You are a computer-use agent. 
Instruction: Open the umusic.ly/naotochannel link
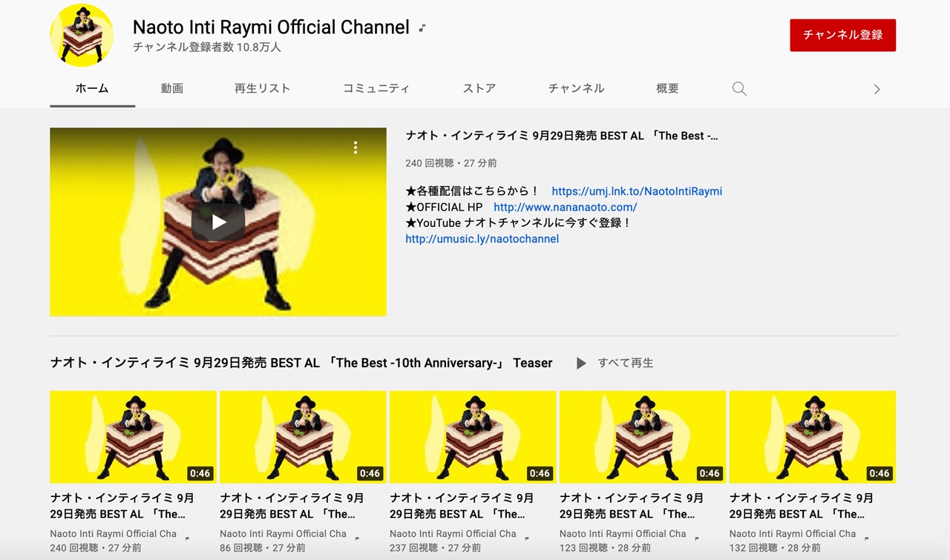[482, 239]
